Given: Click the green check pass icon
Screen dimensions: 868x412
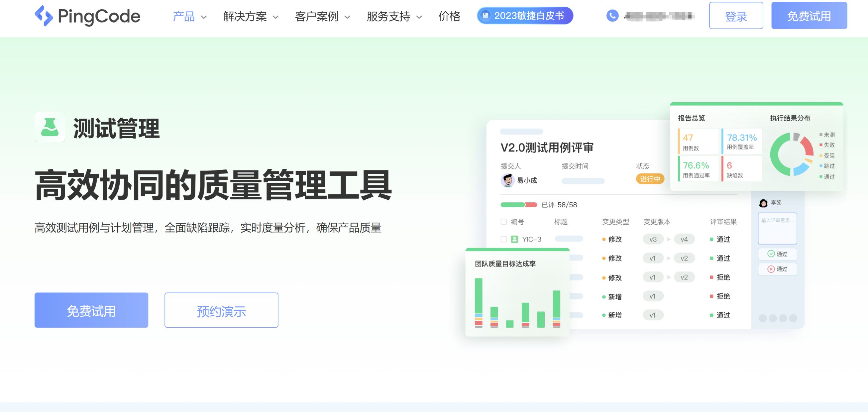Looking at the screenshot, I should point(771,254).
